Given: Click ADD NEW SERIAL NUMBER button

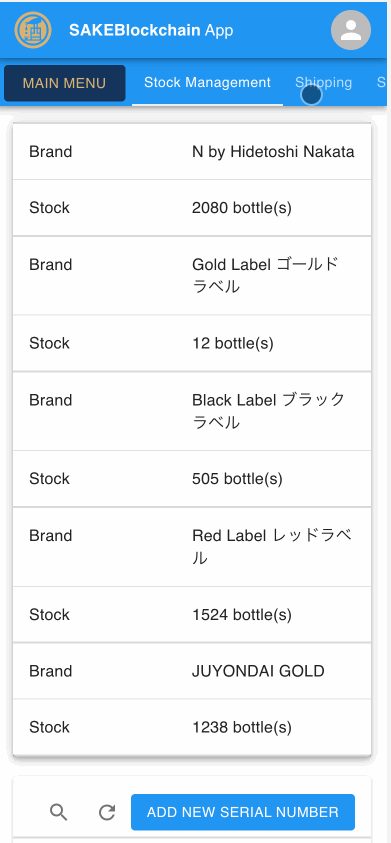Looking at the screenshot, I should pyautogui.click(x=243, y=812).
